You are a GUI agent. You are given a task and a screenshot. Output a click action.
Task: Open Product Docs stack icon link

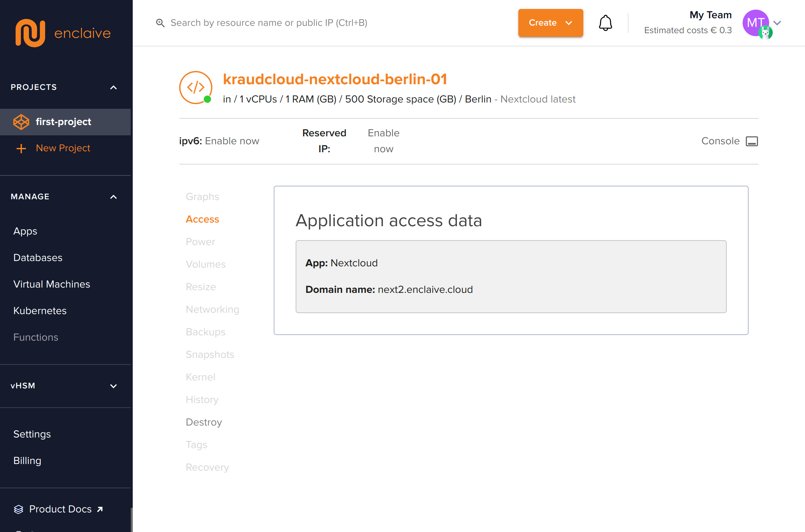[18, 509]
